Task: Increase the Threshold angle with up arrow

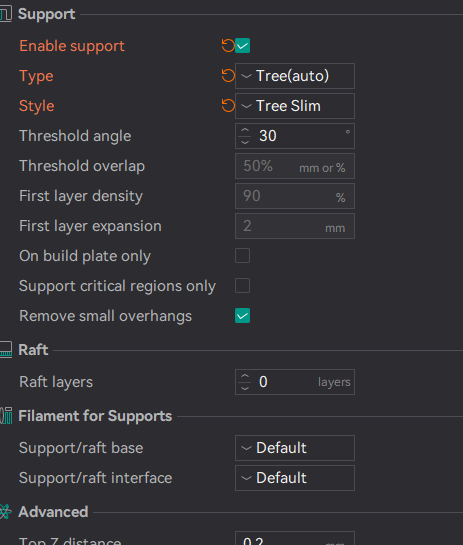Action: tap(245, 130)
